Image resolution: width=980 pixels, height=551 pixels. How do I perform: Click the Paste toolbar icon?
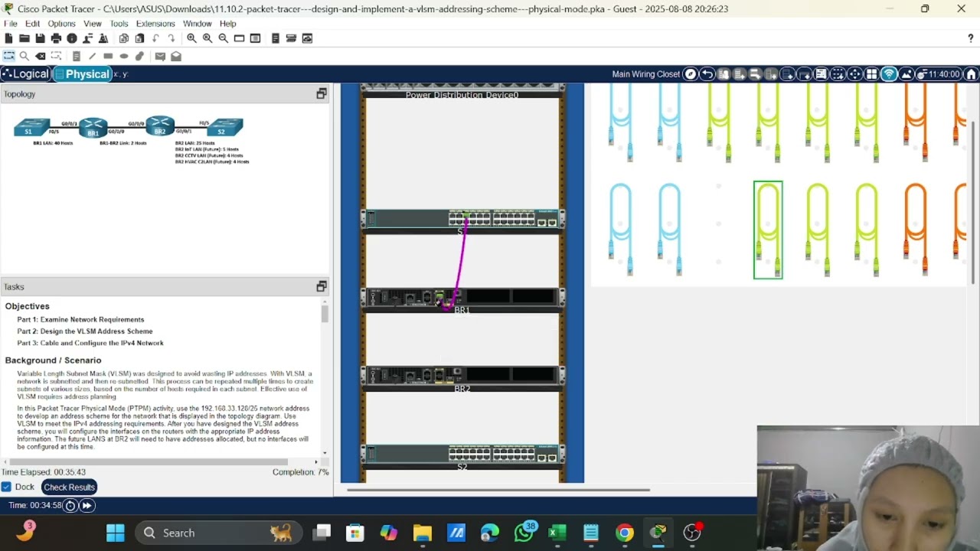click(139, 38)
